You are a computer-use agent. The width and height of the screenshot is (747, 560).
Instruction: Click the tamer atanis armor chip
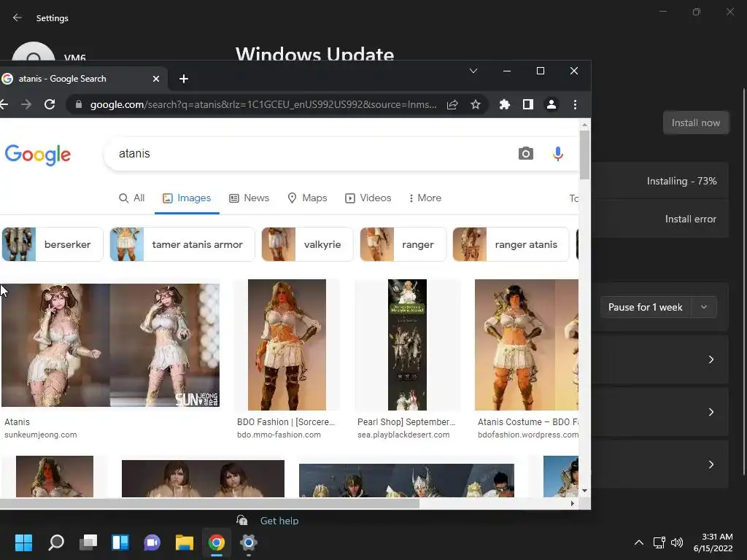coord(182,244)
